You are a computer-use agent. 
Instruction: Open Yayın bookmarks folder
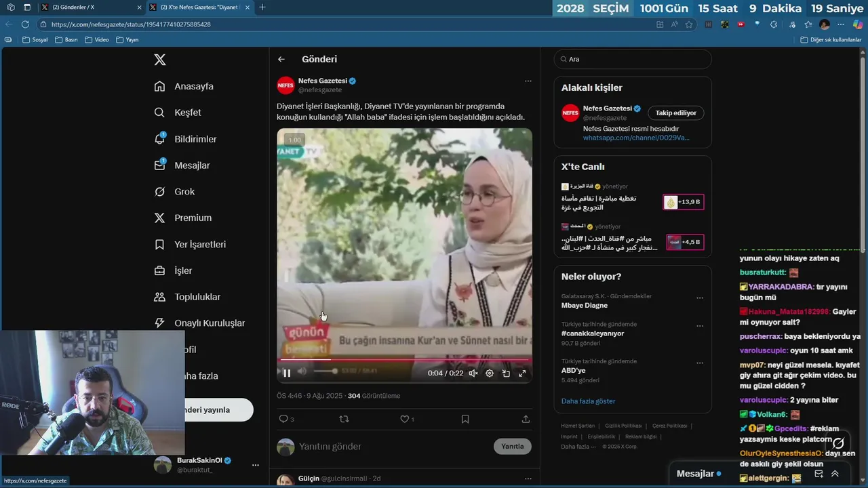point(127,40)
